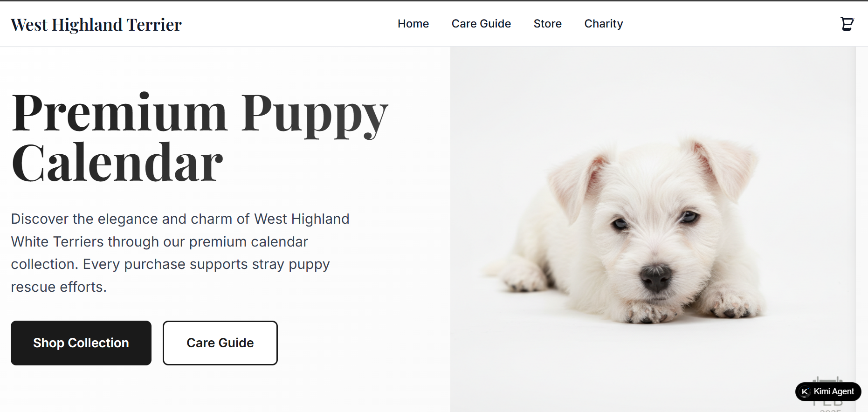The image size is (868, 412).
Task: Click the K icon in Kimi Agent bubble
Action: pos(805,391)
